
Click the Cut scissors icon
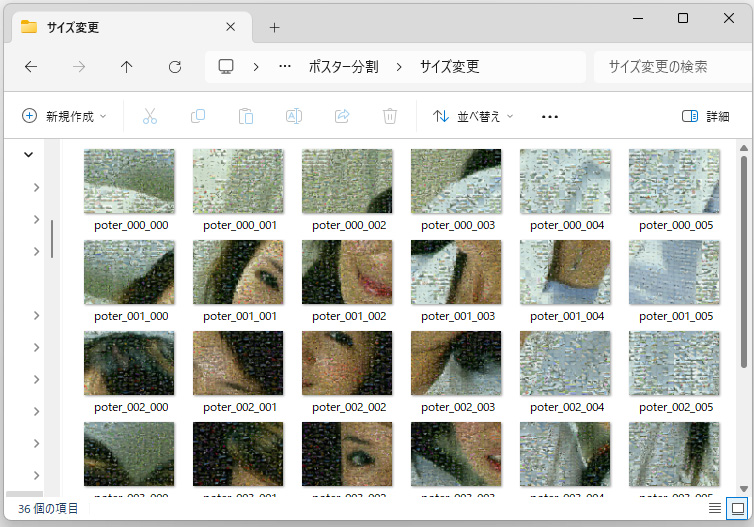tap(150, 116)
